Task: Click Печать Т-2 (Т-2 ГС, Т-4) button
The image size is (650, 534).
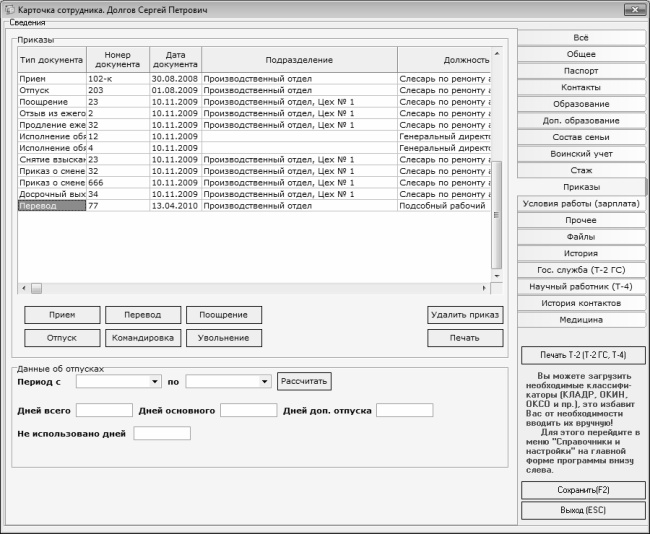Action: (583, 355)
